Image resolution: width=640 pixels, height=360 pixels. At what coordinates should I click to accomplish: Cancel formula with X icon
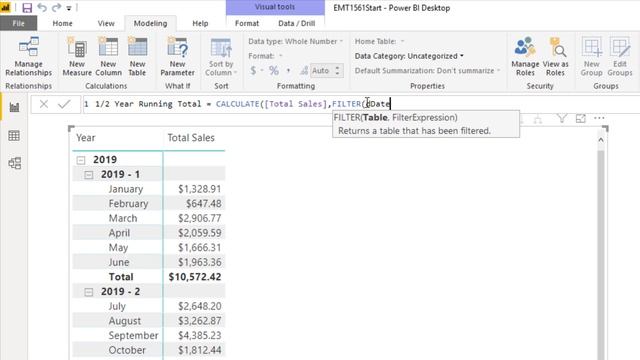[x=44, y=104]
